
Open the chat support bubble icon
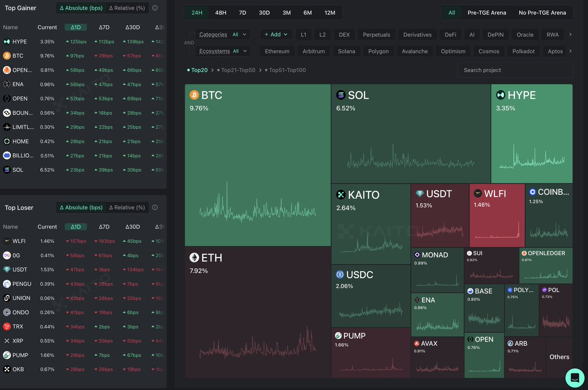(574, 378)
